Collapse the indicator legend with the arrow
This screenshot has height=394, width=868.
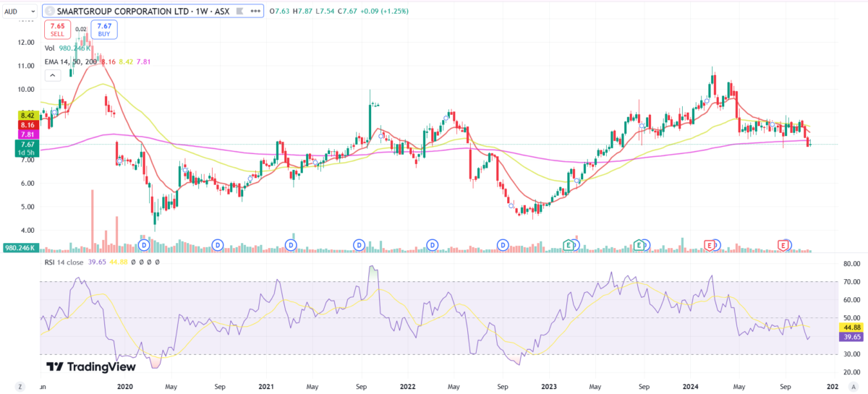coord(53,75)
